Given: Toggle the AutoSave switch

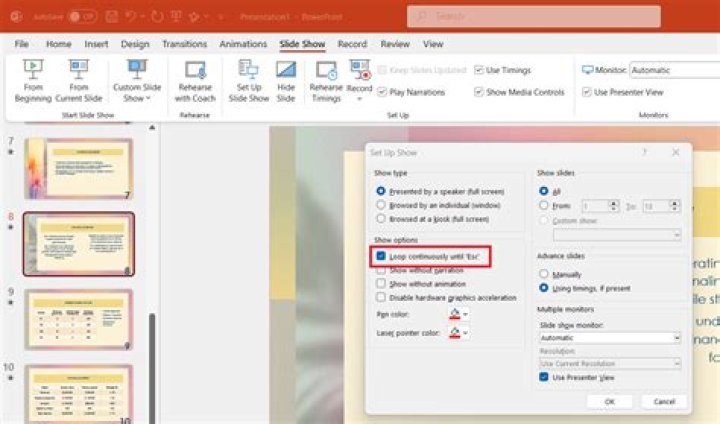Looking at the screenshot, I should click(x=82, y=17).
